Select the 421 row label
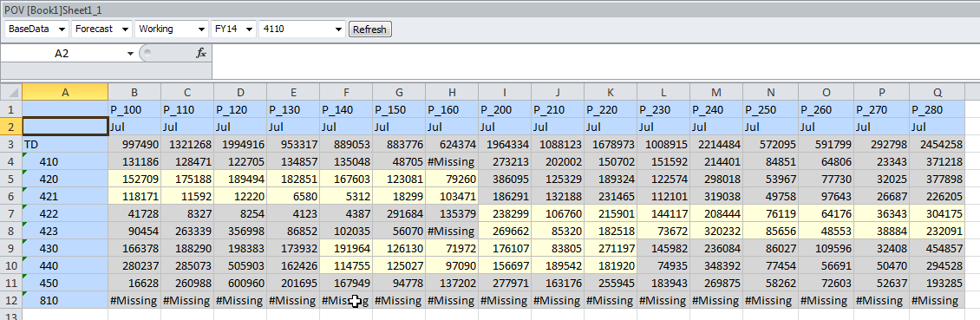Image resolution: width=980 pixels, height=320 pixels. pos(65,196)
